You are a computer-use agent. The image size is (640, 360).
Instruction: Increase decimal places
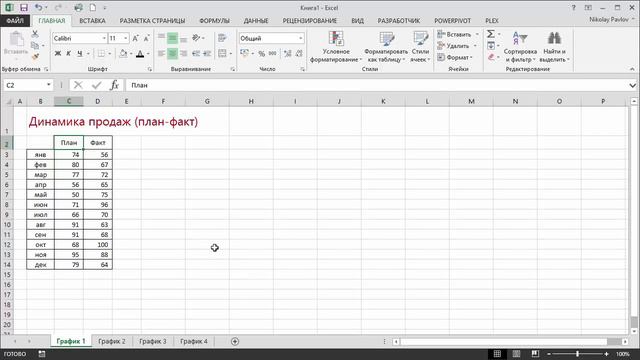point(287,53)
